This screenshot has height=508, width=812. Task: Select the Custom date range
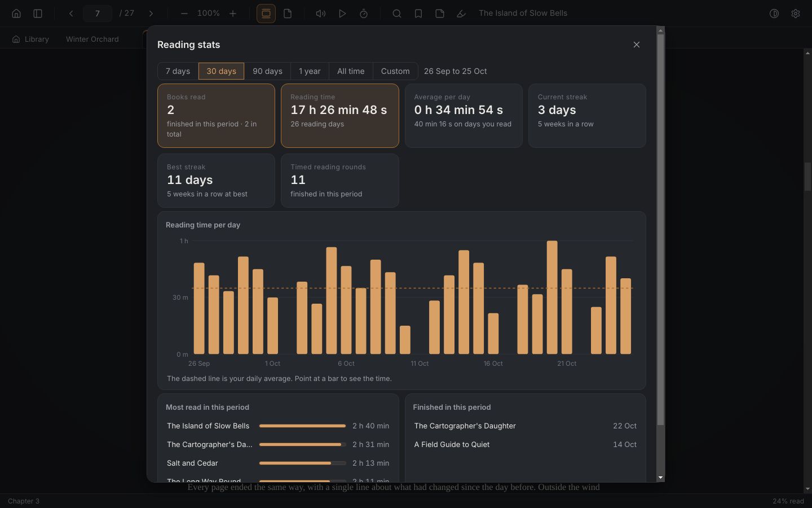395,71
